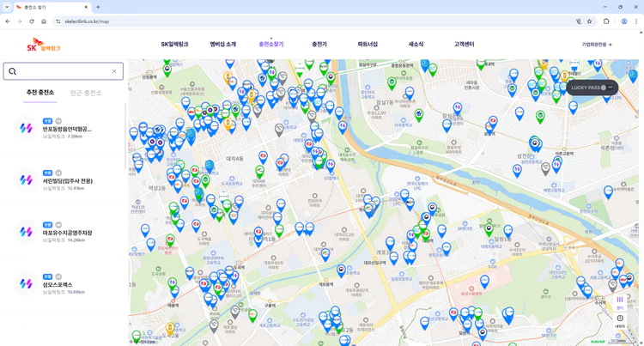Click the teal P pin near 대치4동 label

click(210, 167)
